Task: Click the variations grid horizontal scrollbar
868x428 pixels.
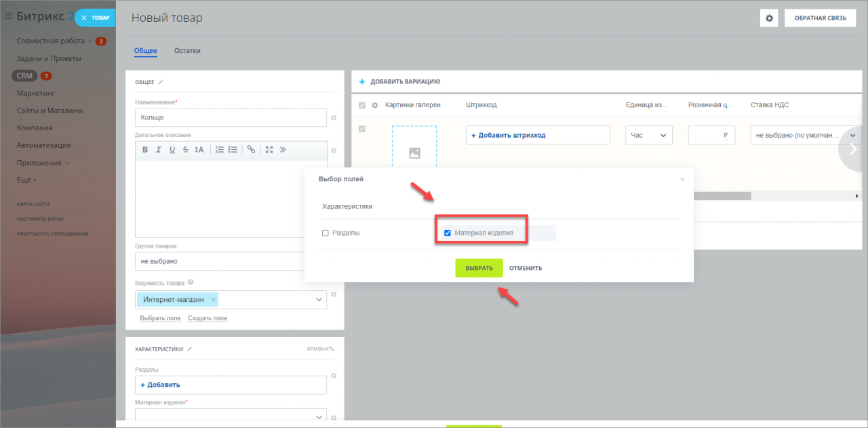Action: pyautogui.click(x=722, y=196)
